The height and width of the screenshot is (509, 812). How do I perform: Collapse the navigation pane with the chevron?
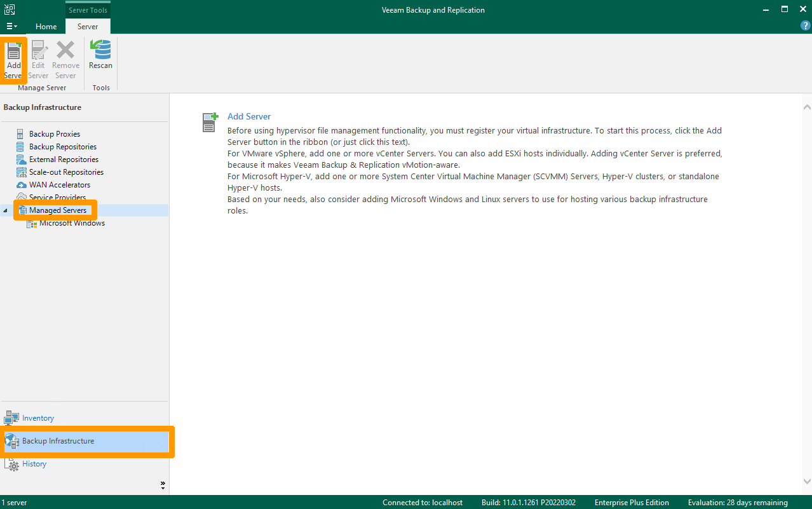[163, 484]
